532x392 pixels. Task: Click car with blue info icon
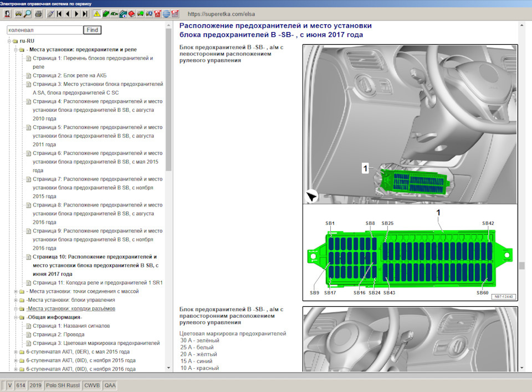149,14
